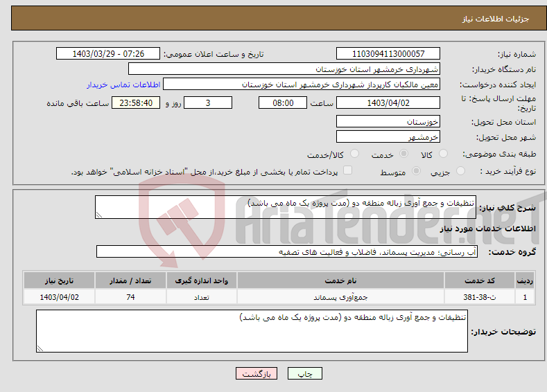Toggle the اسناد خزانه اسلامی payment checkbox
The width and height of the screenshot is (547, 392).
coord(347,170)
